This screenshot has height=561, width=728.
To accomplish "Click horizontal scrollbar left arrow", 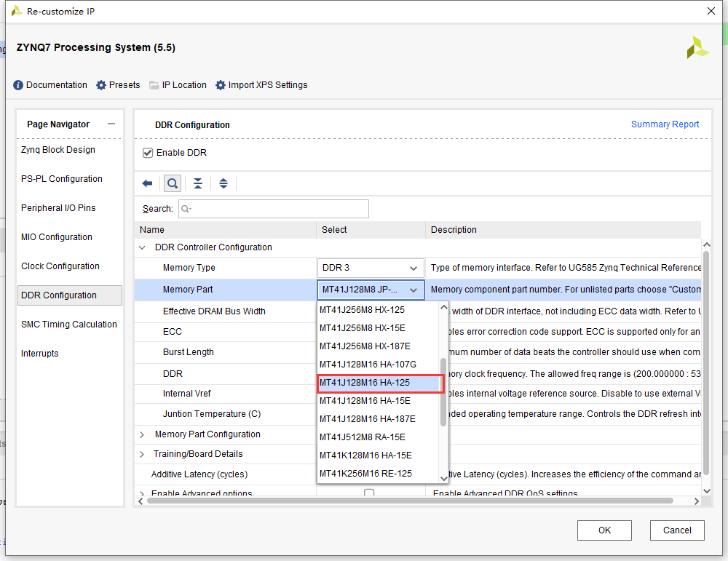I will [x=141, y=501].
